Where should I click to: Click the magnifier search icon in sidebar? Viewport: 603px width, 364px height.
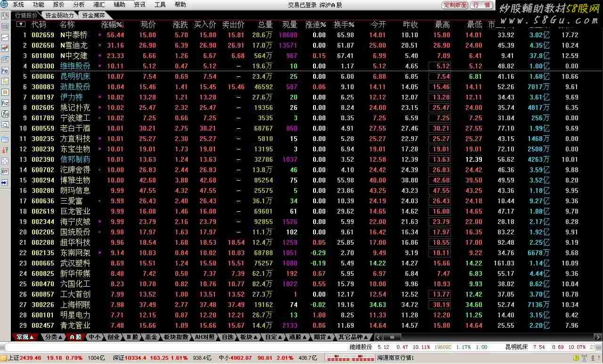click(5, 125)
